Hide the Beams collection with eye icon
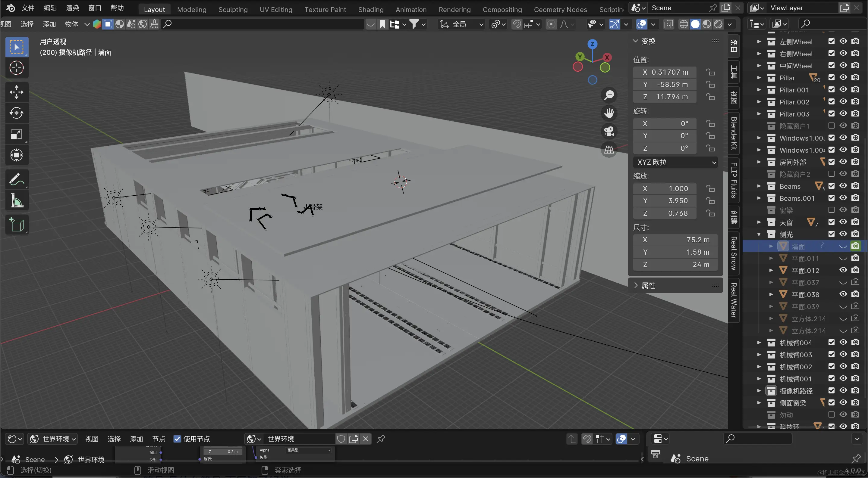868x478 pixels. coord(843,186)
